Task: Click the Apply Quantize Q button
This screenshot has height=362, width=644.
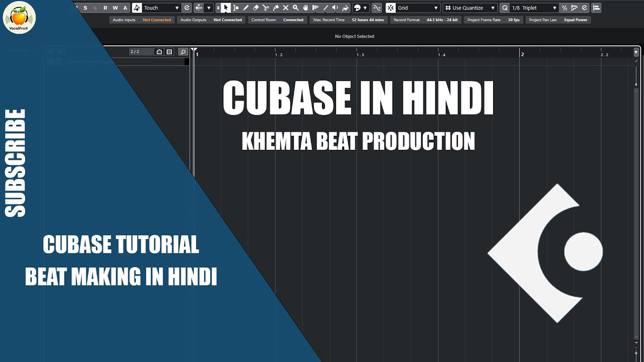Action: 505,8
